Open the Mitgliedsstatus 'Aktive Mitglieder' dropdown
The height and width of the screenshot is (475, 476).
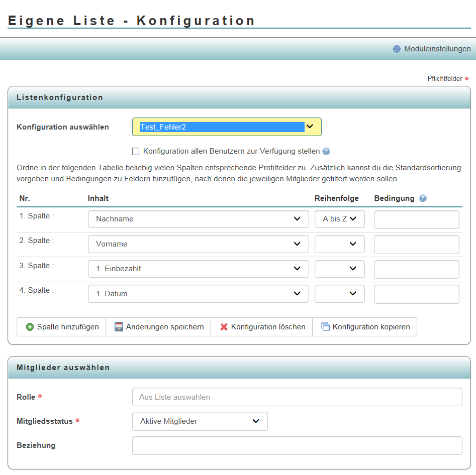pos(200,421)
